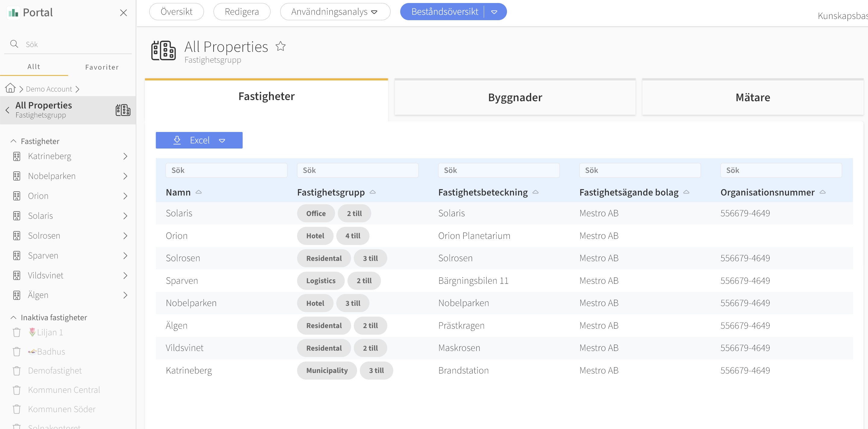Click Katrineberg building icon in sidebar

pos(17,156)
